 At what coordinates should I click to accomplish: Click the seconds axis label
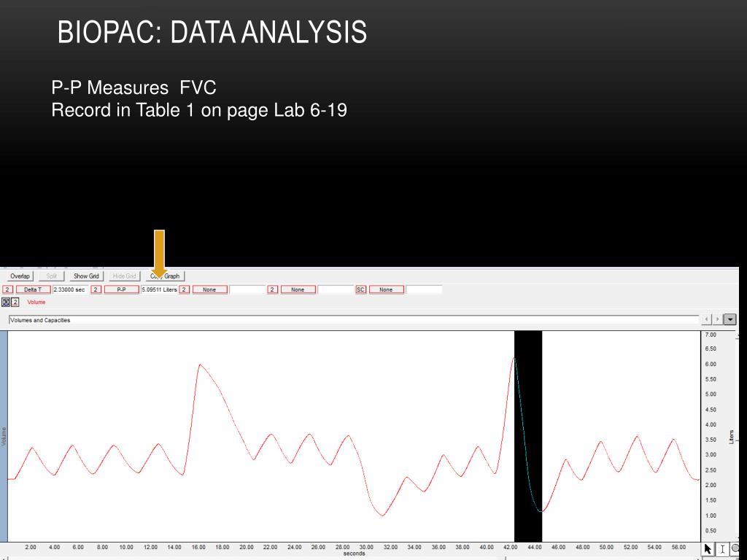point(354,553)
